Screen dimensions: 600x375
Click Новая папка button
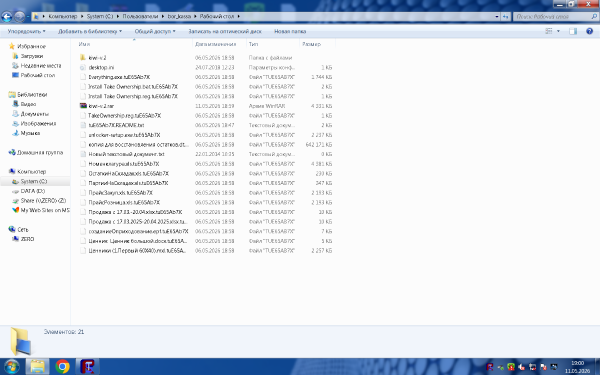(290, 31)
